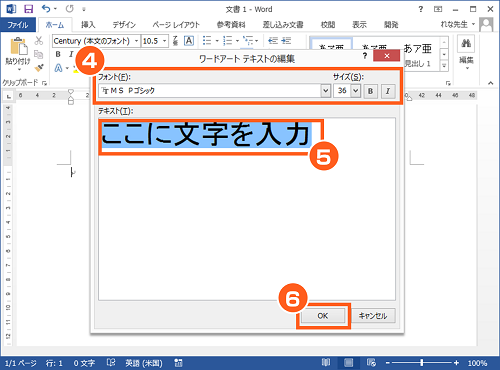Open the WordArt font name dropdown

[325, 91]
